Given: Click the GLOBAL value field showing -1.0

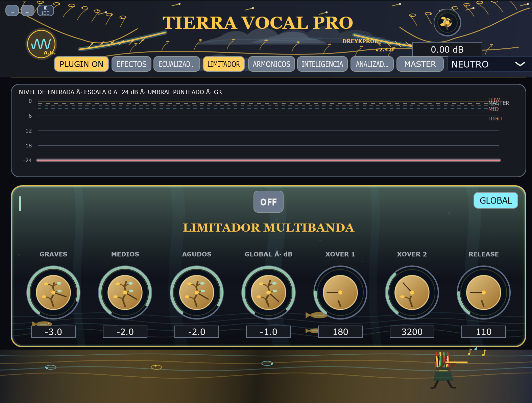Looking at the screenshot, I should coord(268,332).
